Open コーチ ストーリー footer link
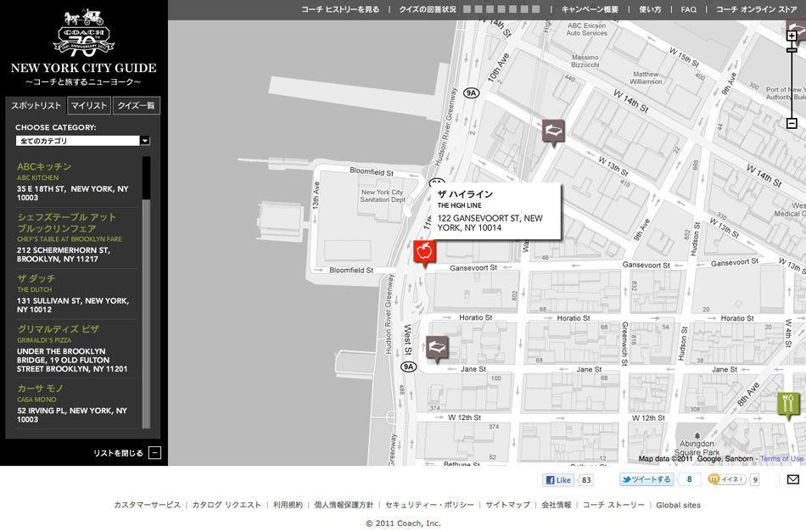 pos(613,505)
